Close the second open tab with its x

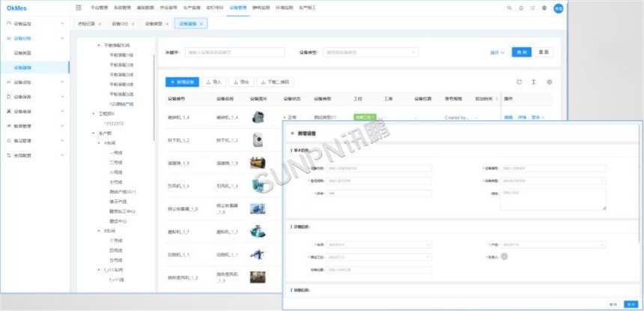click(x=133, y=24)
